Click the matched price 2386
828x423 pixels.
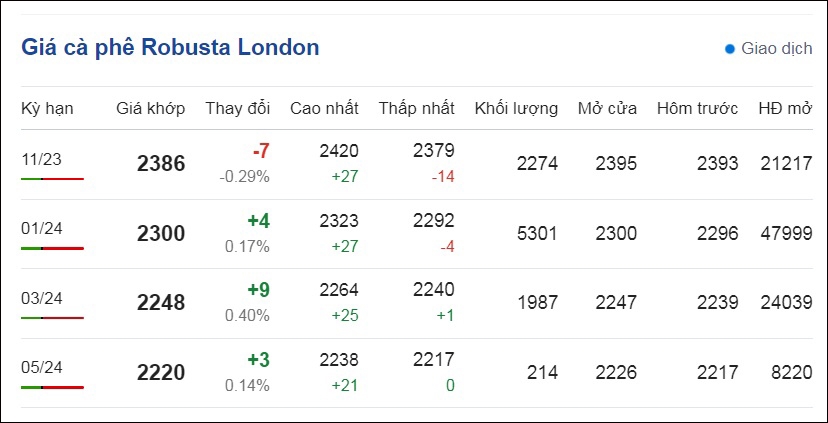tap(161, 164)
